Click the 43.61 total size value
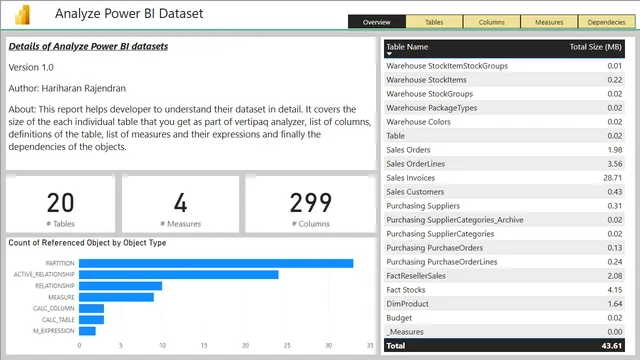Viewport: 640px width, 360px height. click(611, 346)
